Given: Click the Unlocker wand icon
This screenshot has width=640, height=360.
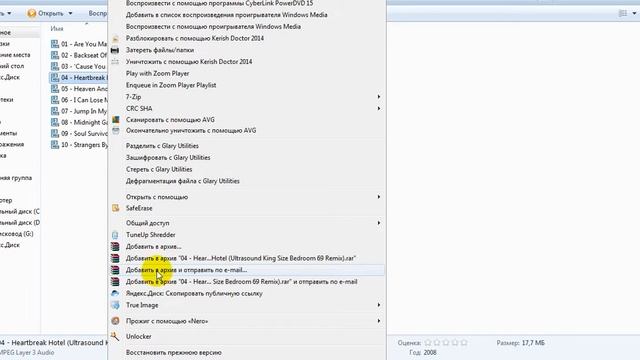Looking at the screenshot, I should click(x=115, y=336).
